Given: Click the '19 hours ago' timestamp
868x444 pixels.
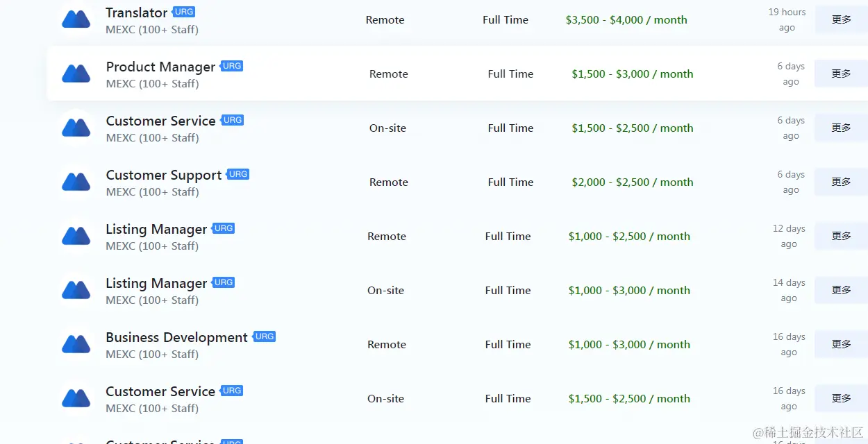Looking at the screenshot, I should 787,20.
